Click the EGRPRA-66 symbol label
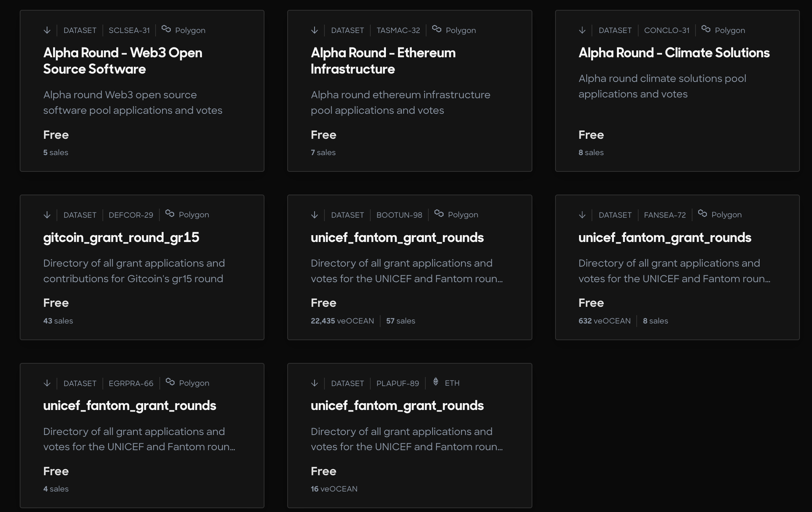 pos(131,383)
